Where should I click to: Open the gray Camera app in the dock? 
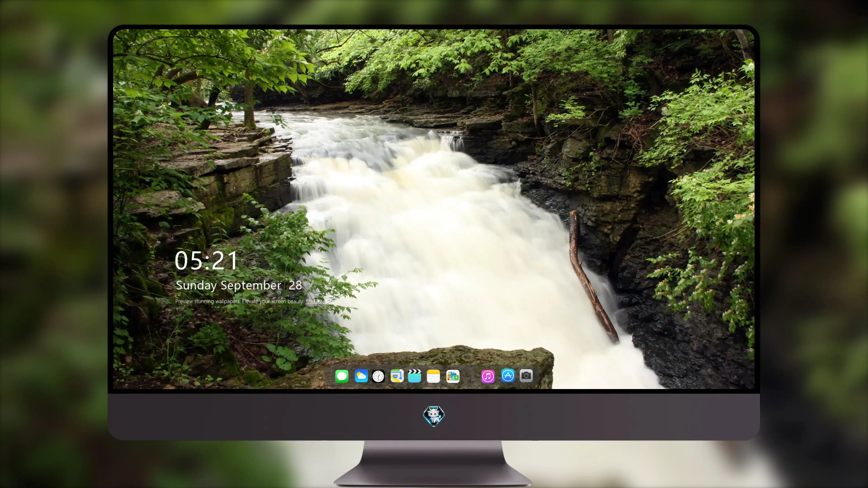click(526, 375)
